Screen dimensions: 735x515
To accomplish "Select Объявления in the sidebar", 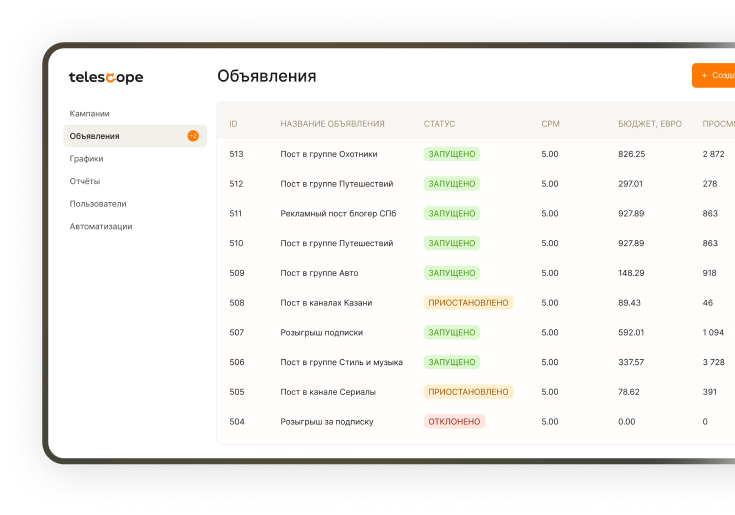I will point(95,136).
